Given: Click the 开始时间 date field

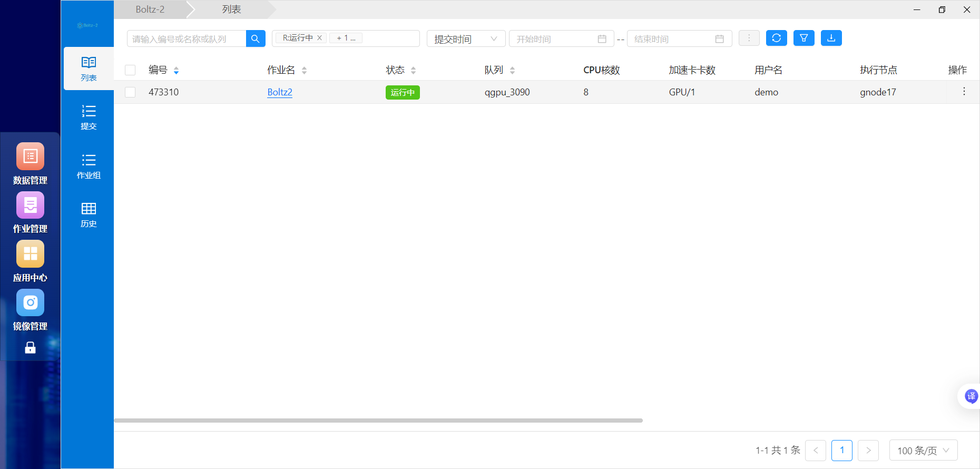Looking at the screenshot, I should (x=561, y=38).
